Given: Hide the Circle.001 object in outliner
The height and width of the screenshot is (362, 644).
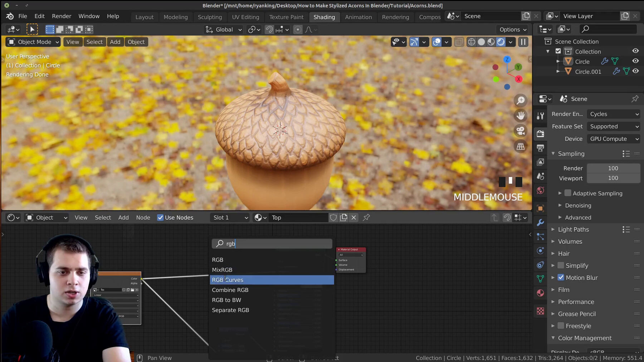Looking at the screenshot, I should pos(635,71).
